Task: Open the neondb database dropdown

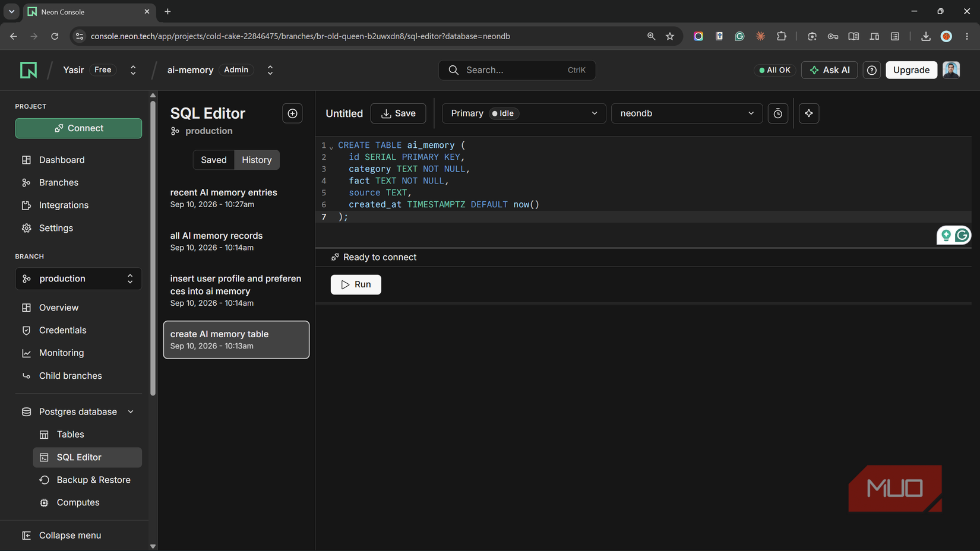Action: [687, 113]
